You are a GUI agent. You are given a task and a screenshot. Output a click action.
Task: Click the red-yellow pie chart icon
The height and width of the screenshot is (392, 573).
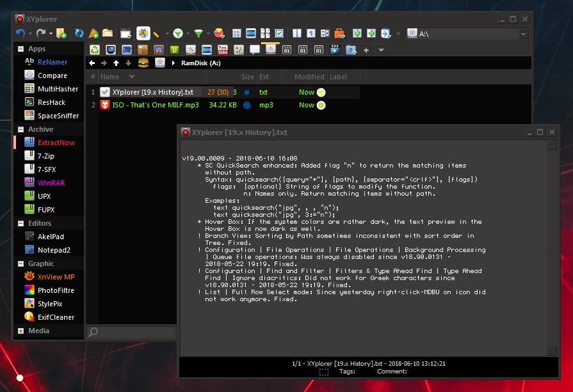[x=219, y=33]
